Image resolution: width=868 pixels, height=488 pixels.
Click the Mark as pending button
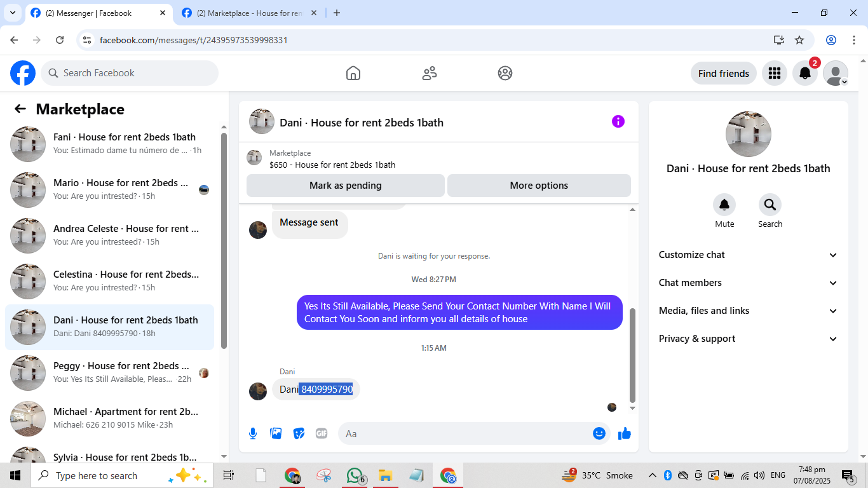[346, 186]
